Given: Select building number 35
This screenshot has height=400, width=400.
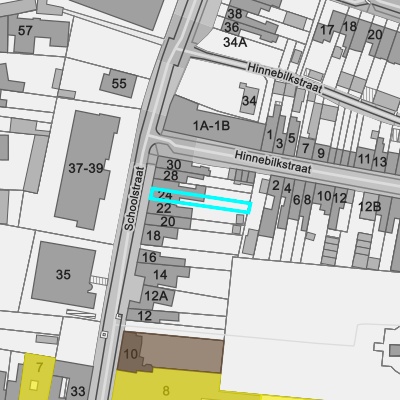Looking at the screenshot, I should click(x=63, y=275).
